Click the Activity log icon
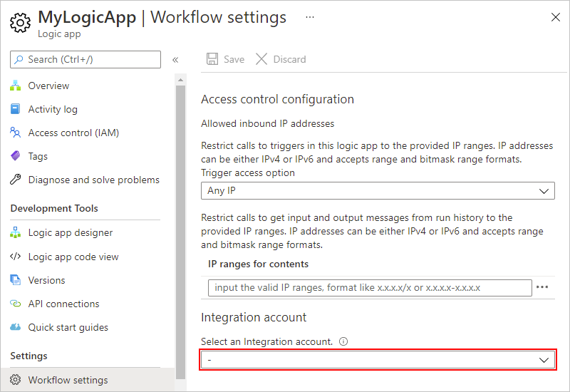Viewport: 570px width, 392px height. click(x=16, y=109)
